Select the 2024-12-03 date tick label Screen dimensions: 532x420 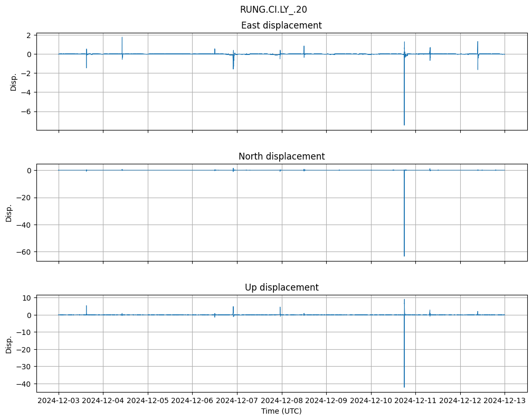(x=59, y=400)
